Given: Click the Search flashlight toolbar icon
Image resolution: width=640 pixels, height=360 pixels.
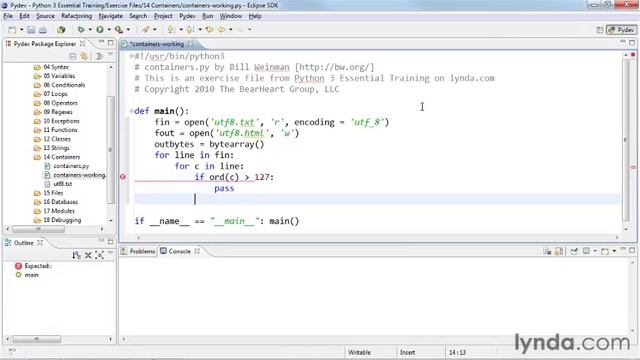Looking at the screenshot, I should click(146, 29).
